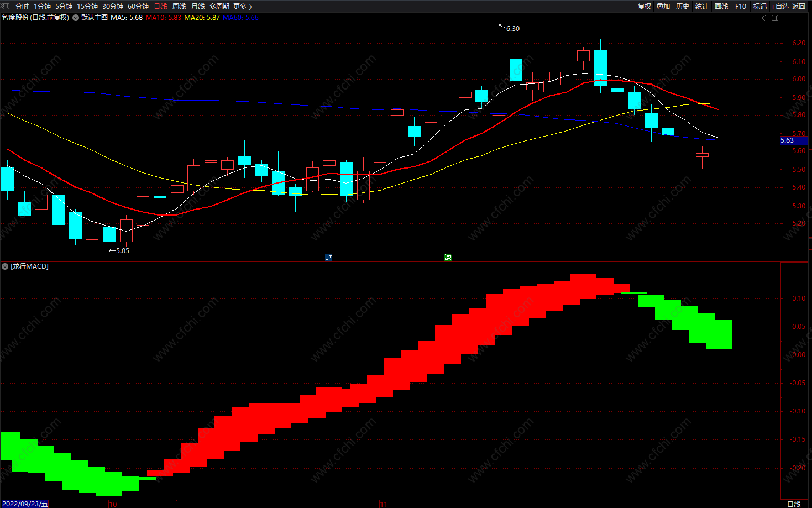Click the red MA10: 5.83 label
Screen dimensions: 812x508
[163, 18]
